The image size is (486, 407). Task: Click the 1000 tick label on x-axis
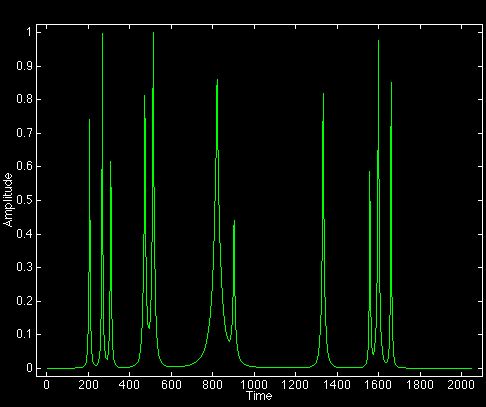pos(254,385)
